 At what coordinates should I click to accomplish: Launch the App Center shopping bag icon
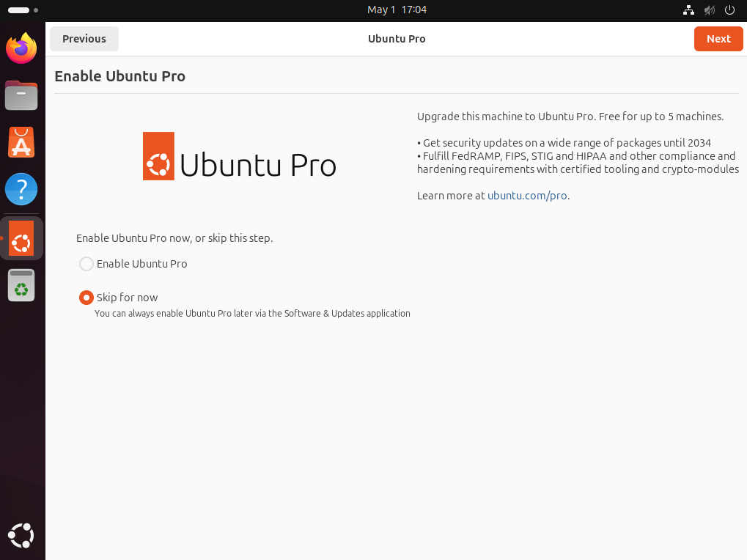(x=21, y=142)
